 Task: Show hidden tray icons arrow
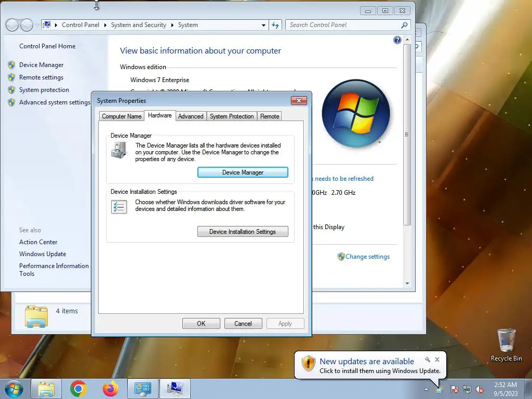(426, 390)
